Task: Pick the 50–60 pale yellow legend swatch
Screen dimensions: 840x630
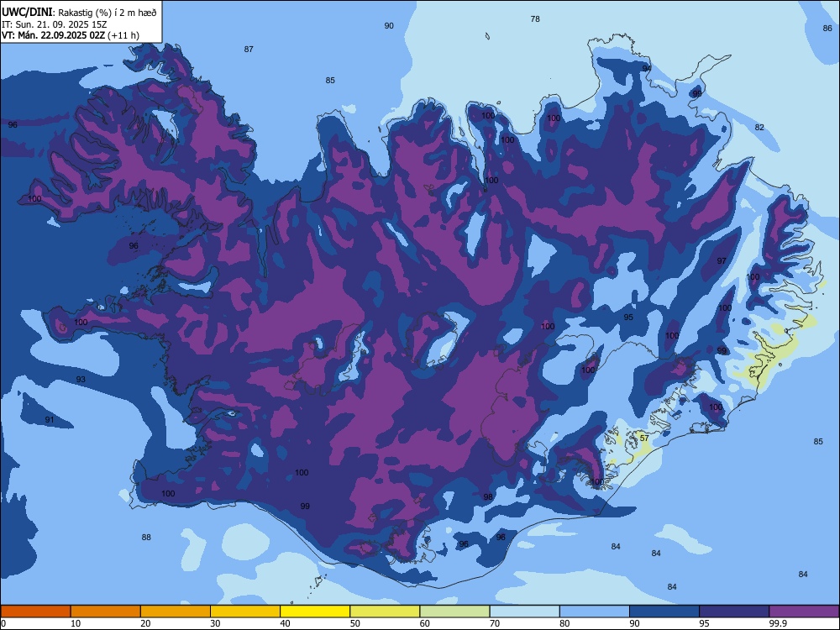Action: (385, 612)
